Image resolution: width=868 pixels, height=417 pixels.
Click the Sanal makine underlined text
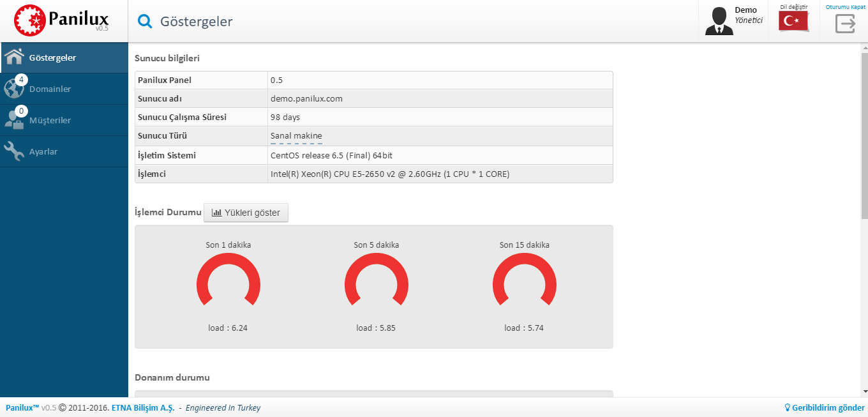[x=296, y=136]
